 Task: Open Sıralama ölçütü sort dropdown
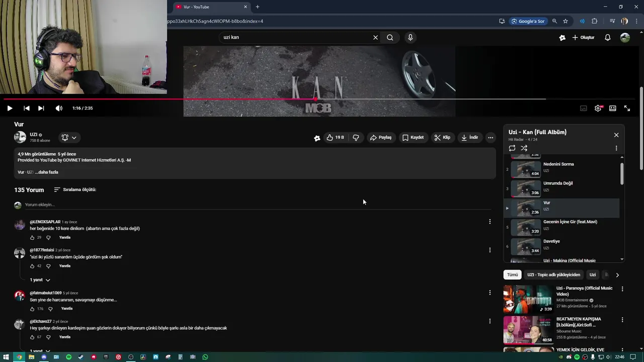[75, 190]
